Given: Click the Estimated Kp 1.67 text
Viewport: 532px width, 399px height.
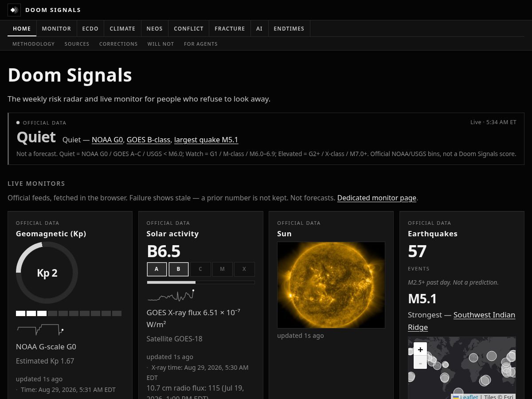Looking at the screenshot, I should click(x=45, y=361).
